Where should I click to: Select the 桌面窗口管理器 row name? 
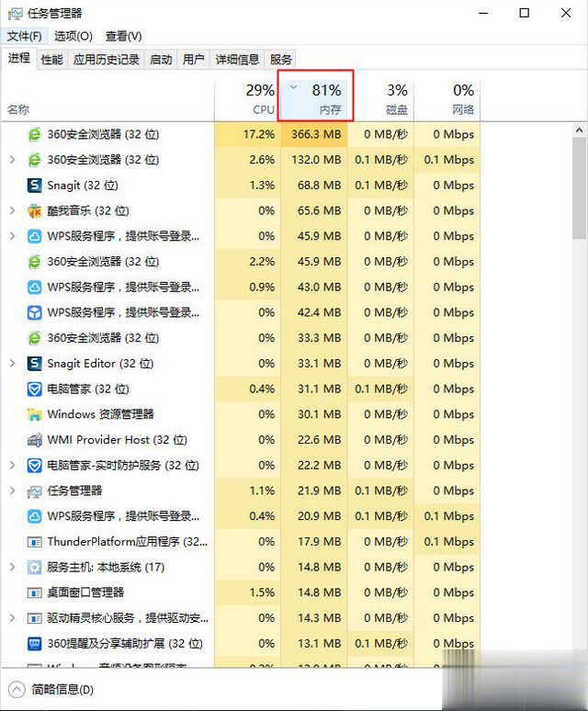(x=85, y=592)
